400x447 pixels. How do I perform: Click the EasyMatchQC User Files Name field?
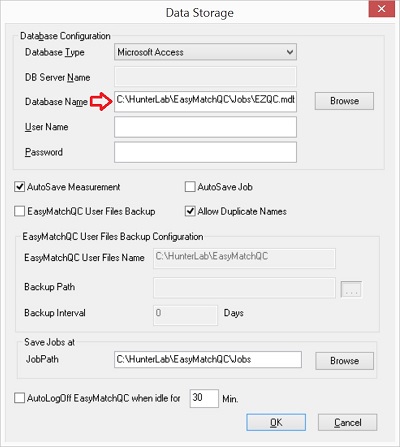(244, 258)
